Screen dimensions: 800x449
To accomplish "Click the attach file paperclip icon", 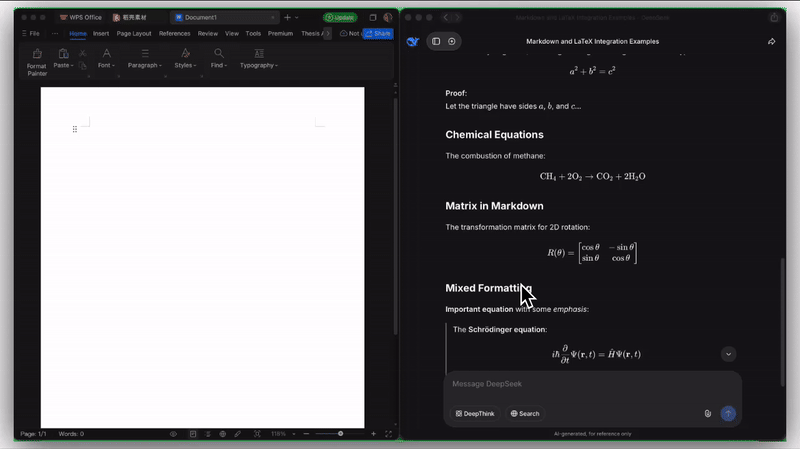I will (x=707, y=413).
